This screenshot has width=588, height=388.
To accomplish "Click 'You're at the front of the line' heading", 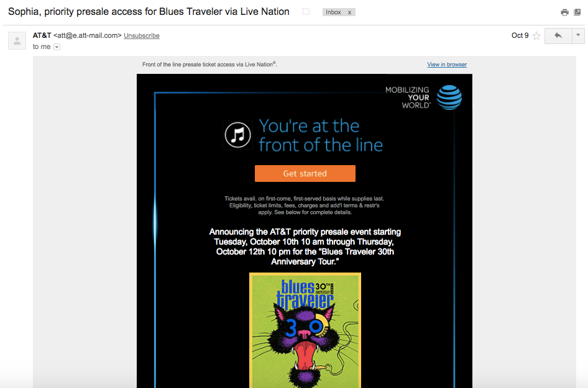I will tap(321, 135).
